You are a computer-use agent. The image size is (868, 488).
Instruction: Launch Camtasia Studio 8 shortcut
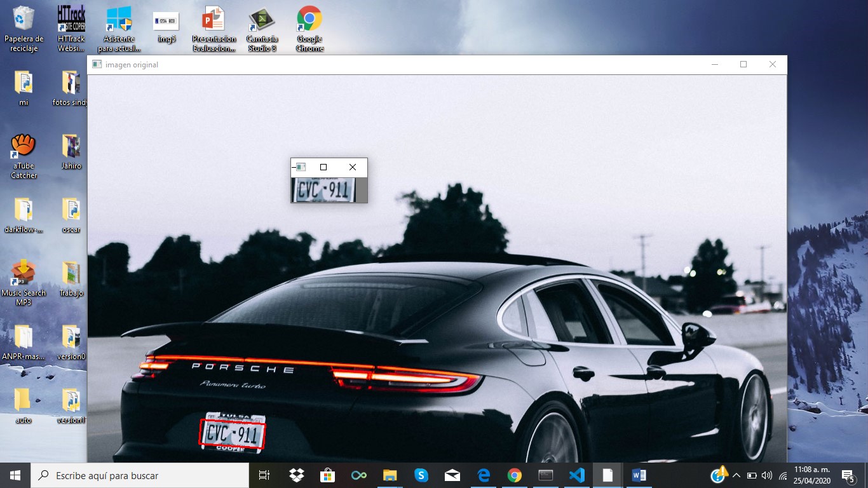(x=262, y=29)
